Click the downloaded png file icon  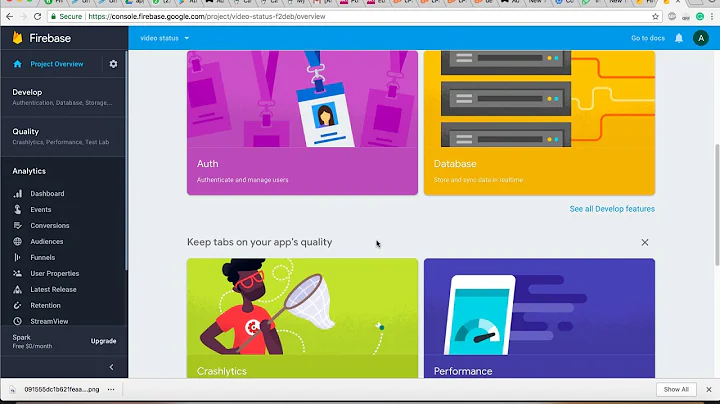pyautogui.click(x=12, y=389)
